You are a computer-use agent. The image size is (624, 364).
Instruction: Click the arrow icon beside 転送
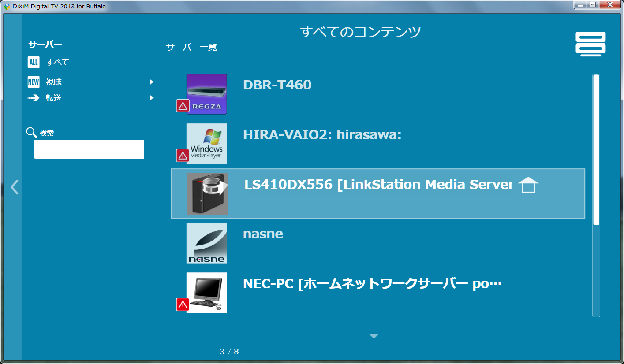(34, 98)
